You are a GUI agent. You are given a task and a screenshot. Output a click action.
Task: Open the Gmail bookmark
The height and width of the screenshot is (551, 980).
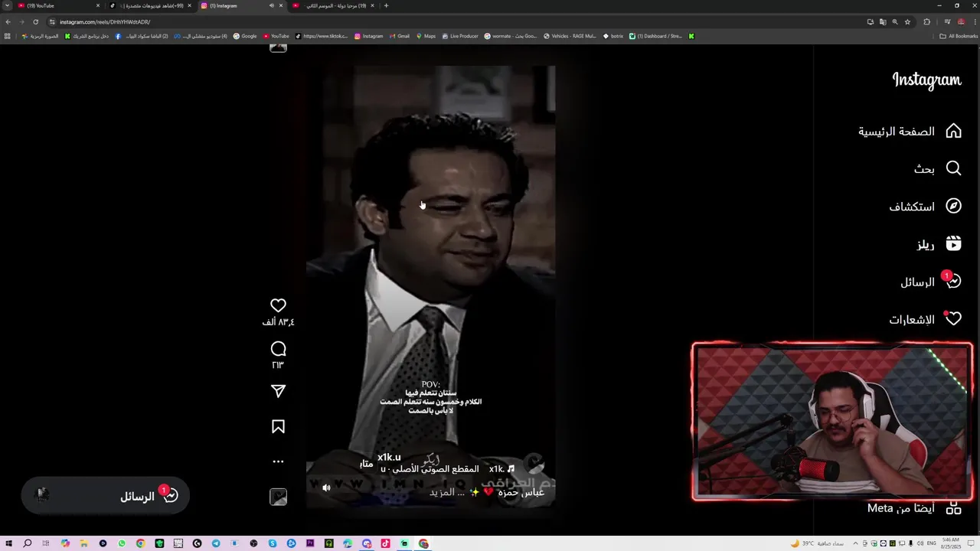tap(399, 36)
